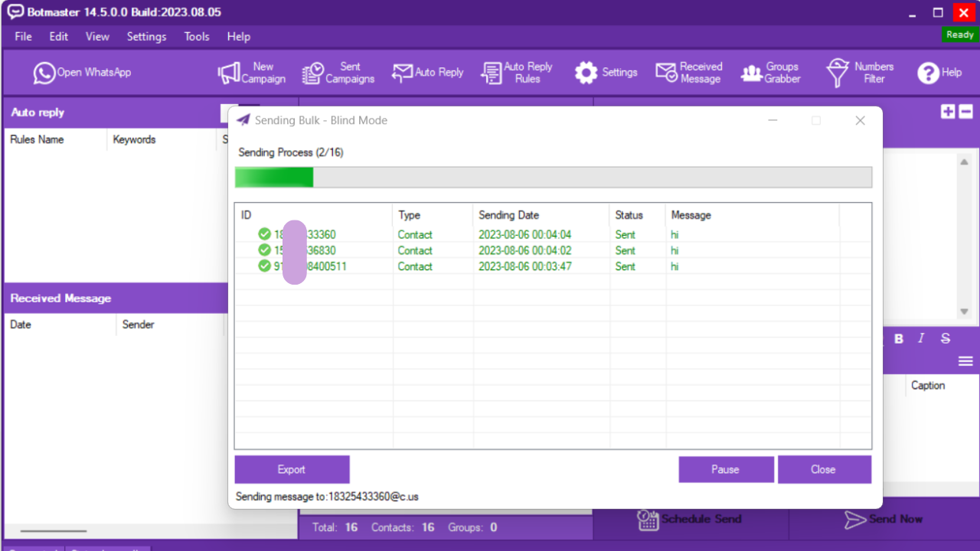Open Received Message tool
This screenshot has height=551, width=980.
click(689, 73)
